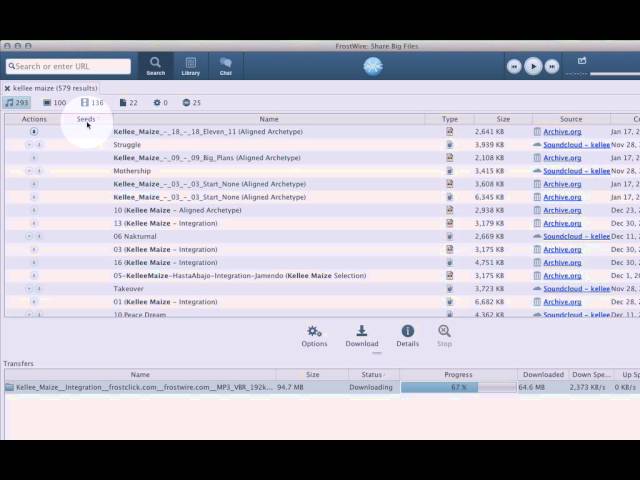Filter results by image files (136)
640x480 pixels.
point(92,102)
